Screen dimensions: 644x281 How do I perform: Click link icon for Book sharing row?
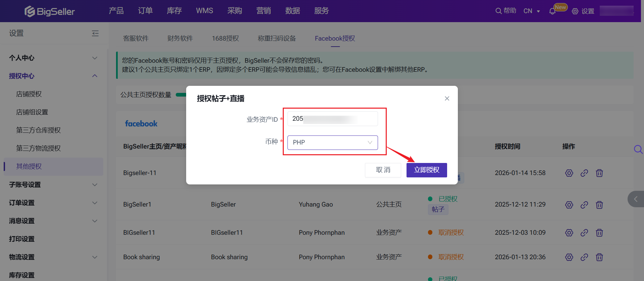point(584,257)
